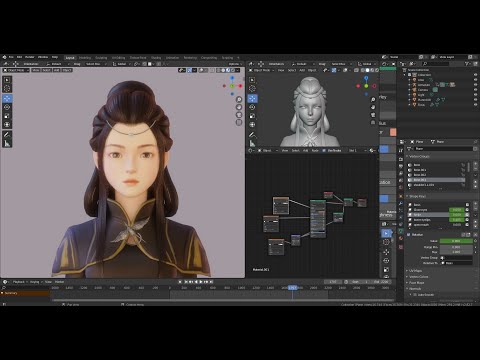Add a new vertex group with plus button

(475, 165)
